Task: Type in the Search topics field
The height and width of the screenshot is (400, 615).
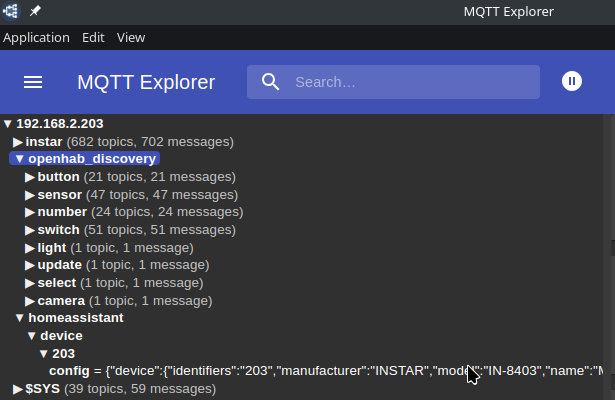Action: coord(410,82)
